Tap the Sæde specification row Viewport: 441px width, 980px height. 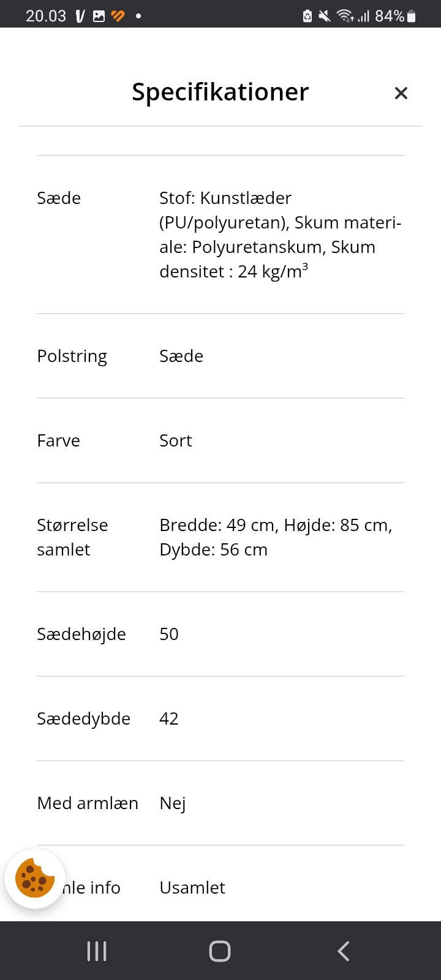click(59, 198)
